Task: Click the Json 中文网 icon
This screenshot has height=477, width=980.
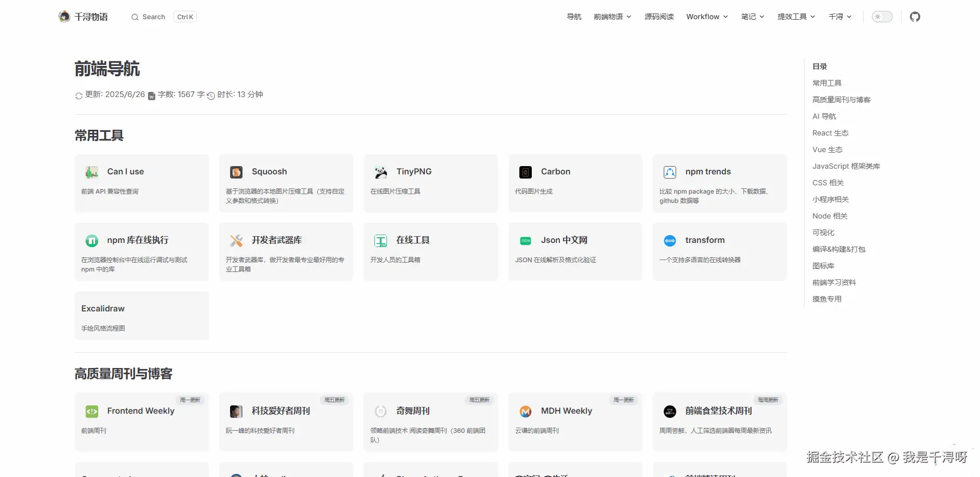Action: pos(526,240)
